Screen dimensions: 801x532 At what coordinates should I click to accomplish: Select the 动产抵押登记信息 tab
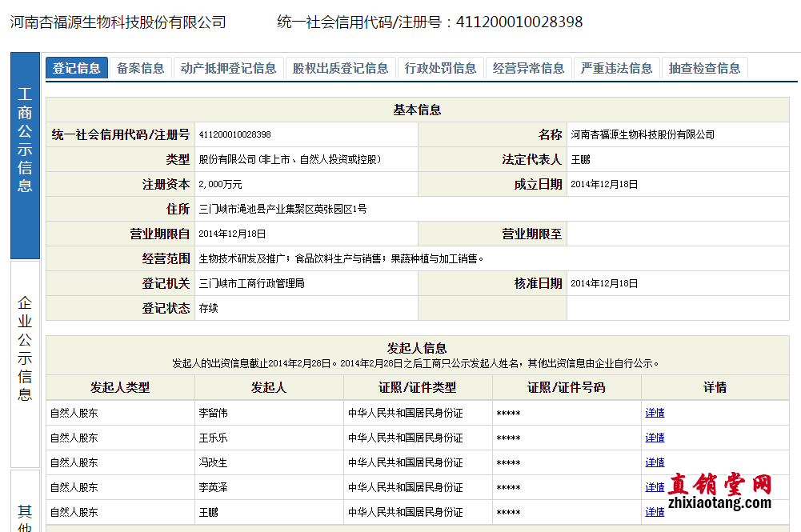(229, 68)
